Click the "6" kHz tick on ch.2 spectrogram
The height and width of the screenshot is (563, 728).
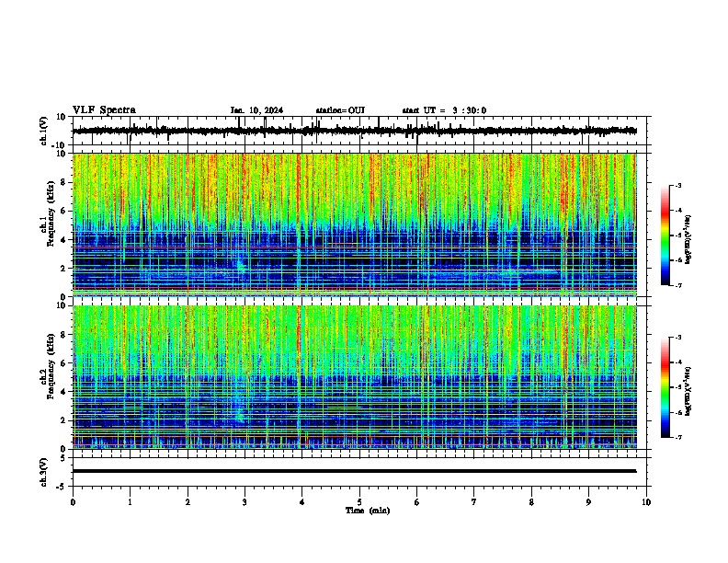click(63, 362)
